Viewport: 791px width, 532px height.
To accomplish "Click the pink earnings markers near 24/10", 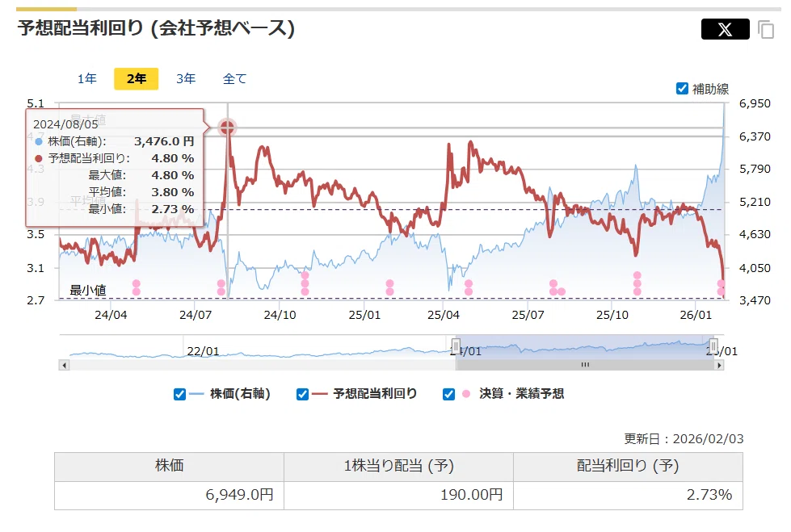I will [305, 283].
